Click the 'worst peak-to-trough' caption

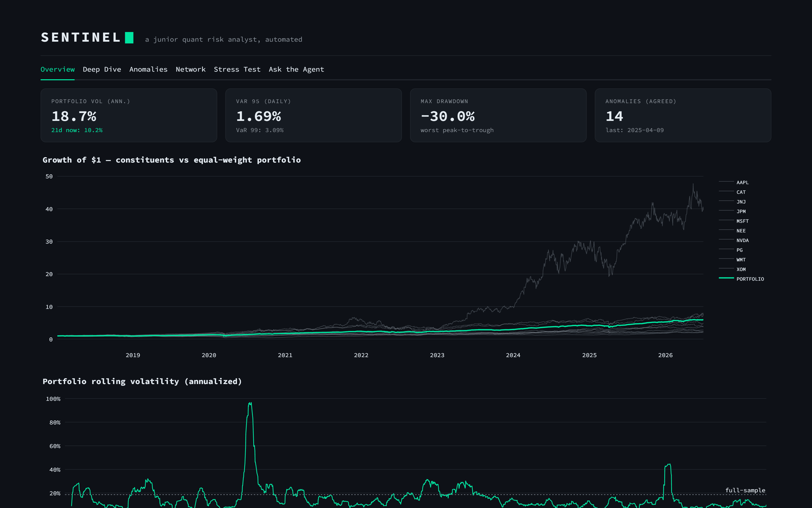[x=457, y=130]
